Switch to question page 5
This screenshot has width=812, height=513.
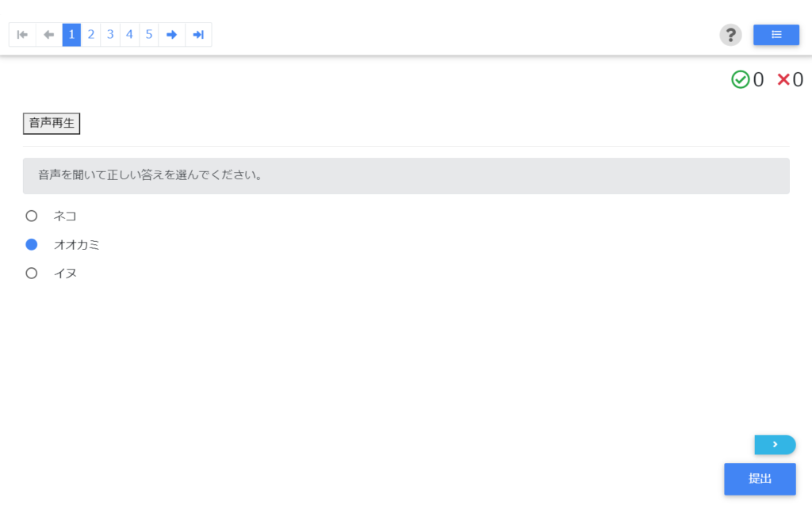pos(148,35)
